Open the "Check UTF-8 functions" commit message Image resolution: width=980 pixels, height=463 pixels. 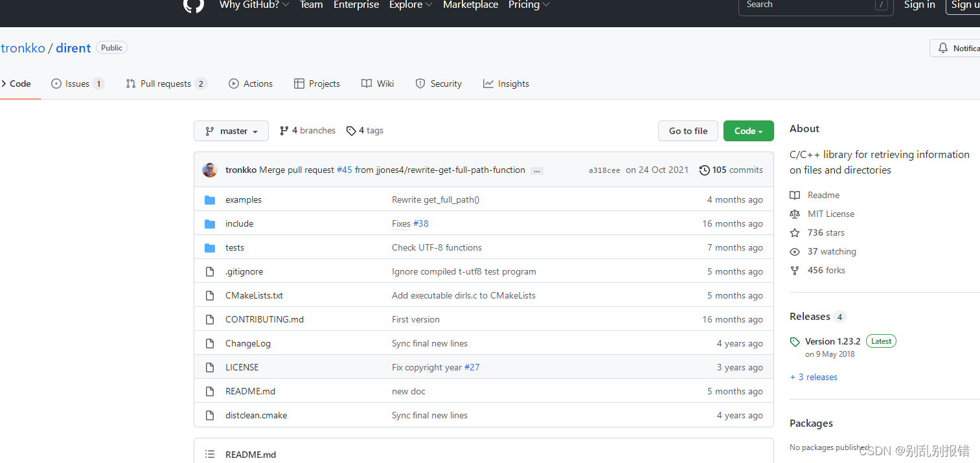[437, 247]
